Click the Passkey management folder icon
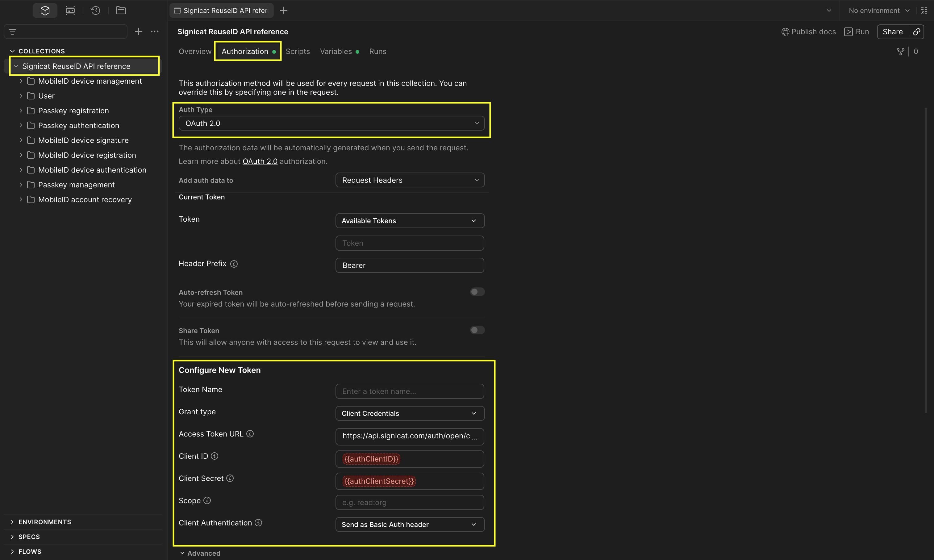934x560 pixels. 31,185
